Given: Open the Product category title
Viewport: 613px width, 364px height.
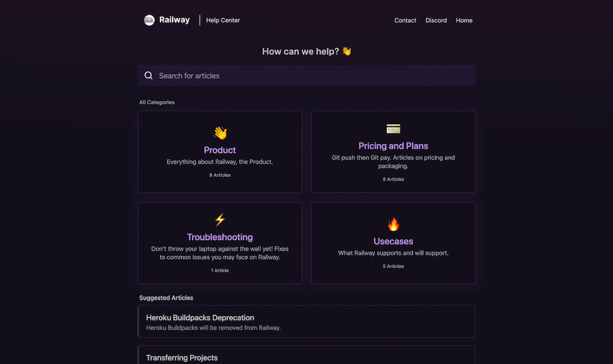Looking at the screenshot, I should pos(219,150).
